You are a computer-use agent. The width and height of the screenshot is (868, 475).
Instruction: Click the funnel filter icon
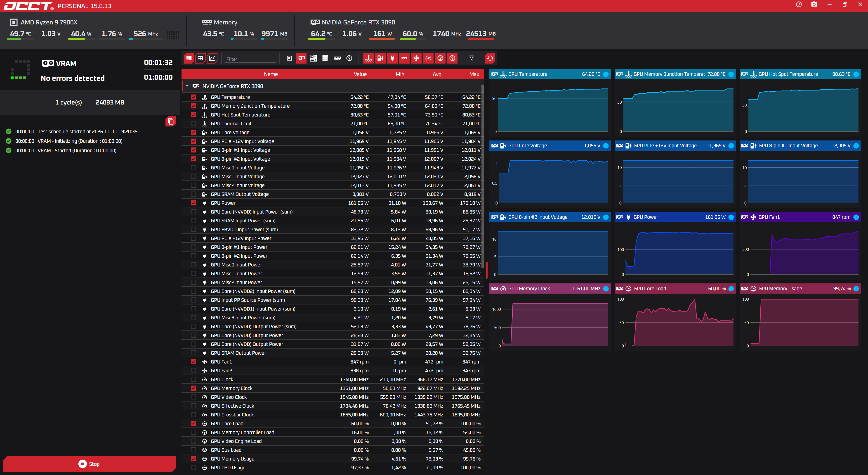[471, 58]
